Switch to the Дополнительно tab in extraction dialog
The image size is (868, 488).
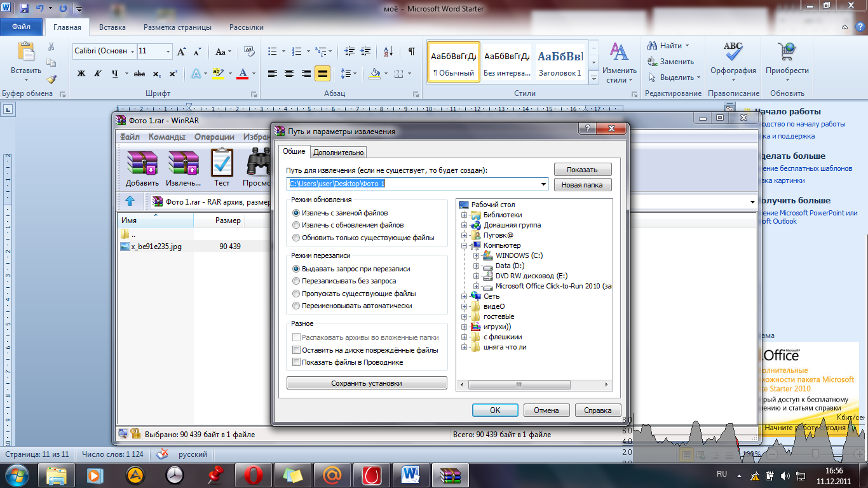tap(339, 152)
